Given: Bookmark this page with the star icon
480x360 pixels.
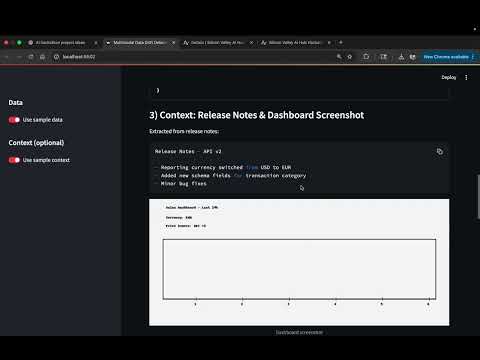Looking at the screenshot, I should tap(350, 57).
